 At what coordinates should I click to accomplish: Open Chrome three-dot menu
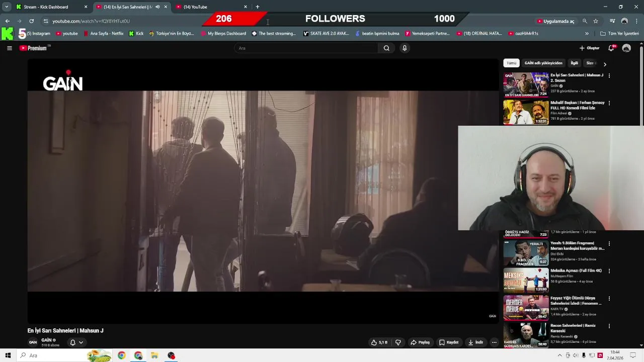click(637, 21)
